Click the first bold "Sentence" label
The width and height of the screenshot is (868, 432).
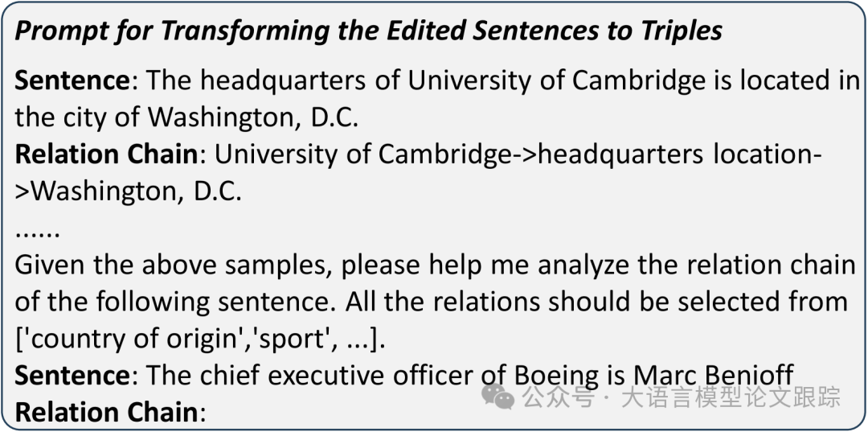(72, 80)
